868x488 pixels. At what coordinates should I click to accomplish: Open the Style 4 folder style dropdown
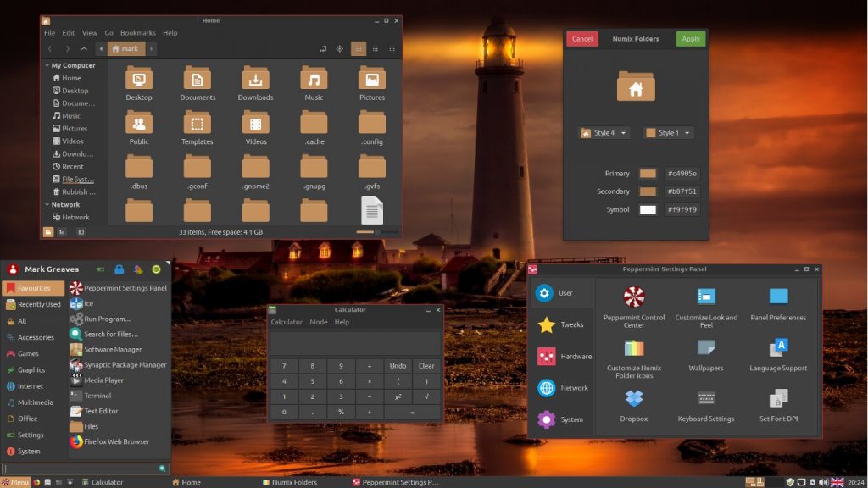point(604,132)
